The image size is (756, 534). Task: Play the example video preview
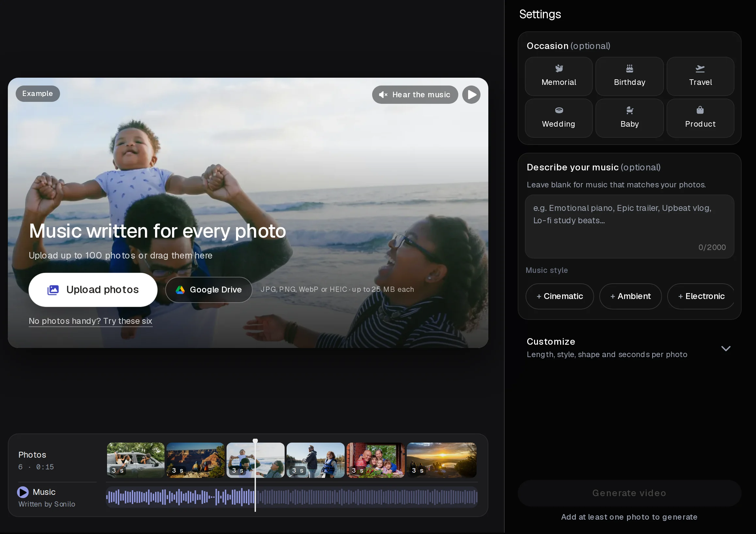pyautogui.click(x=471, y=95)
